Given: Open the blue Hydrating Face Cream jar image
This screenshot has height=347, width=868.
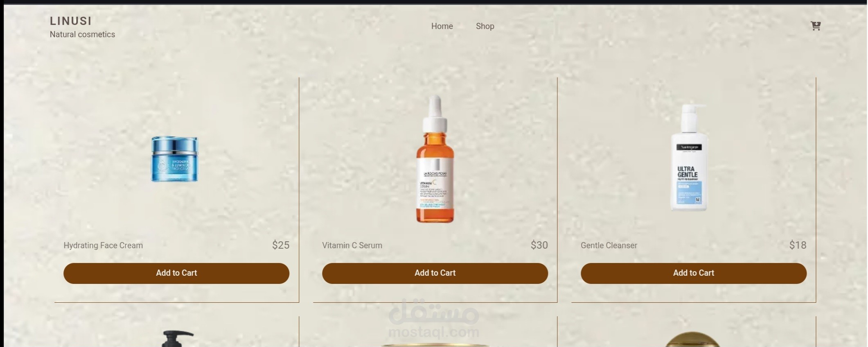Looking at the screenshot, I should 175,159.
